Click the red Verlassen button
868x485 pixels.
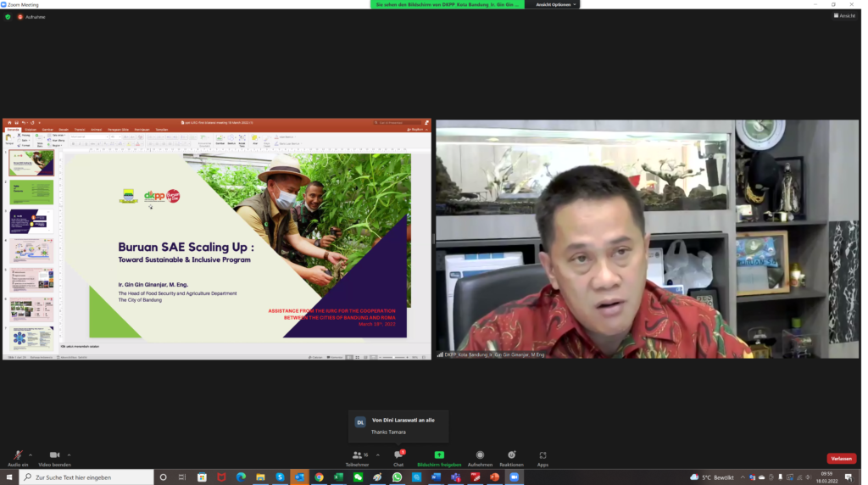(841, 458)
